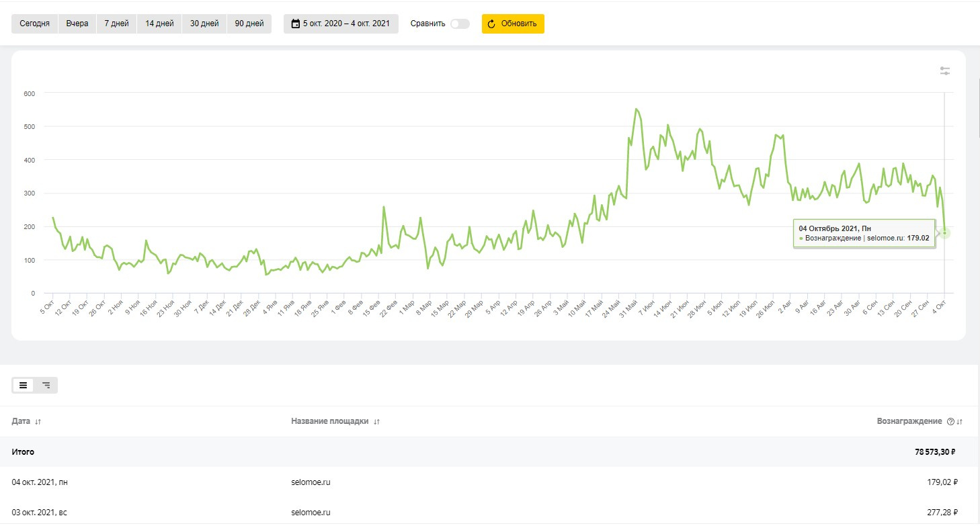Sort table by Дата column arrows
Image resolution: width=980 pixels, height=526 pixels.
point(38,422)
